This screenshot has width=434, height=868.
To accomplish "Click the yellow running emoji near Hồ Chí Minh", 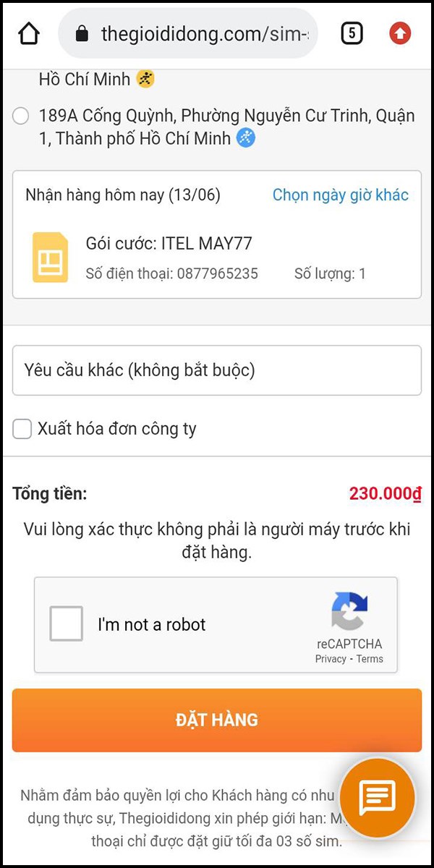I will 144,78.
